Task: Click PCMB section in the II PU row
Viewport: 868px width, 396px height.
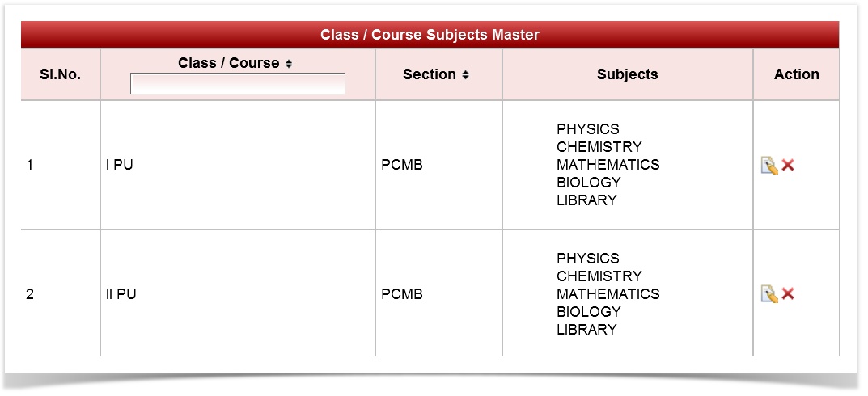Action: (402, 294)
